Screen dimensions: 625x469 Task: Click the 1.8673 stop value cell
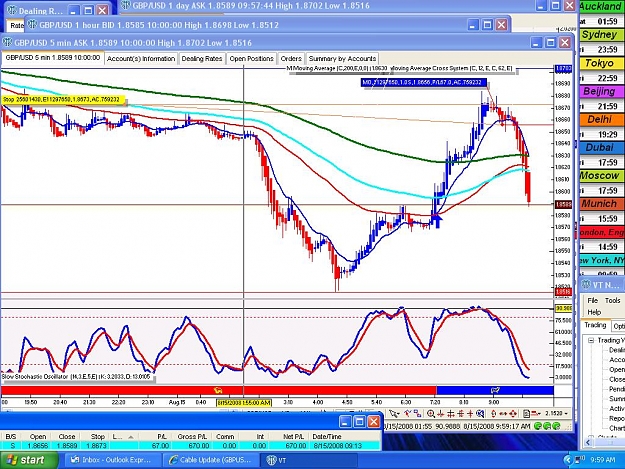[x=96, y=445]
